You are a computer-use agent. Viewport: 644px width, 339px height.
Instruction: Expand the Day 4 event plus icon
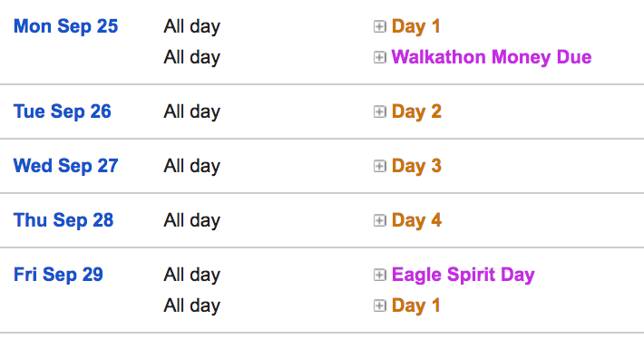(379, 220)
